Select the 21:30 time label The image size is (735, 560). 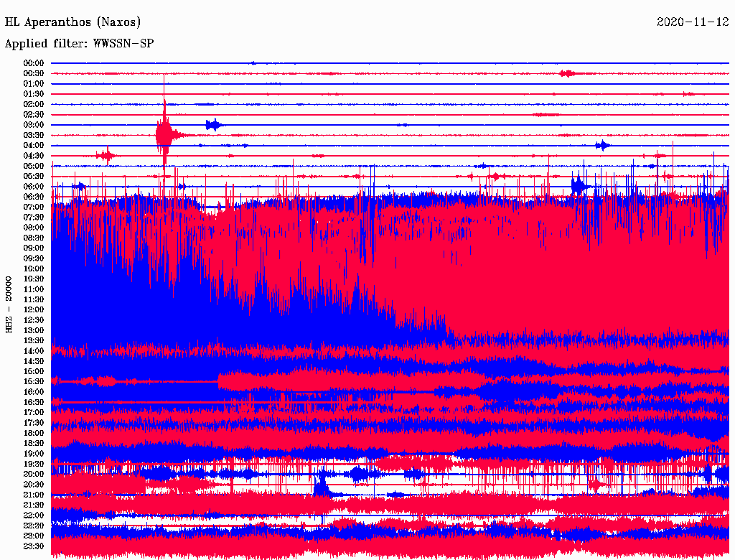34,505
